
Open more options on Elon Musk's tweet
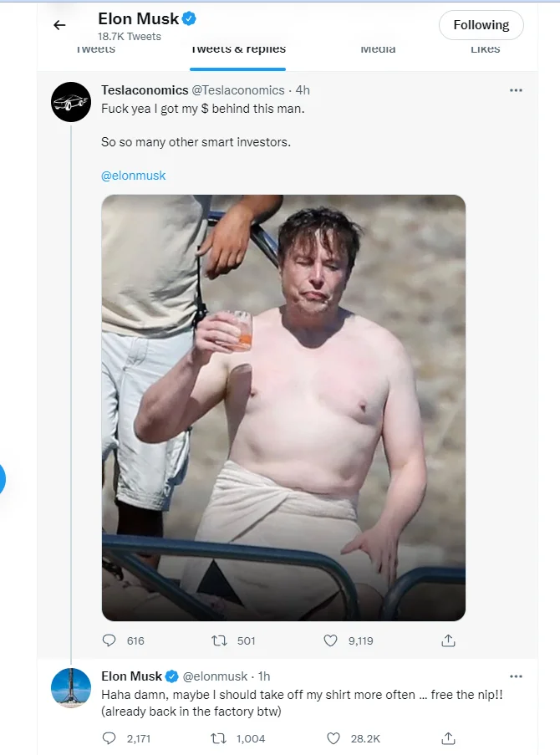[516, 676]
